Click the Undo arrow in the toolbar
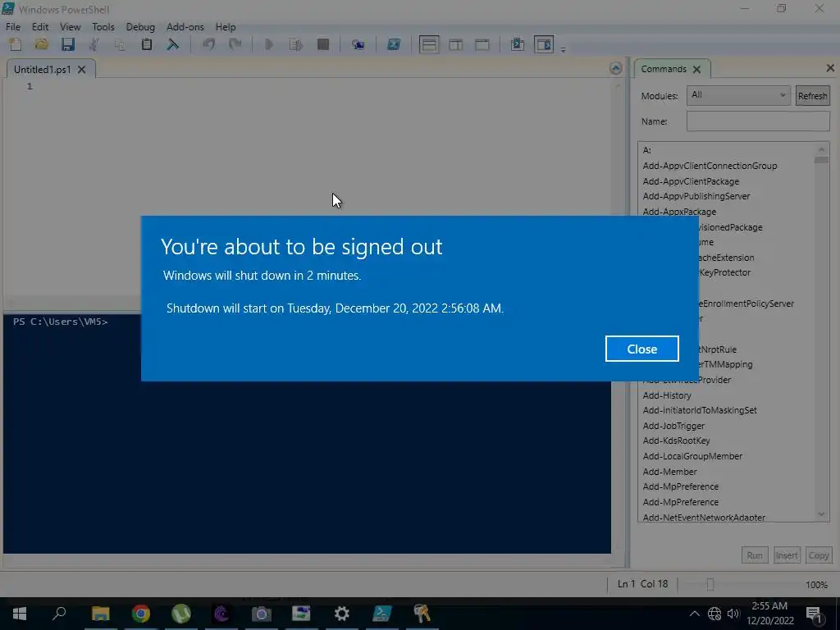The width and height of the screenshot is (840, 630). click(x=208, y=44)
